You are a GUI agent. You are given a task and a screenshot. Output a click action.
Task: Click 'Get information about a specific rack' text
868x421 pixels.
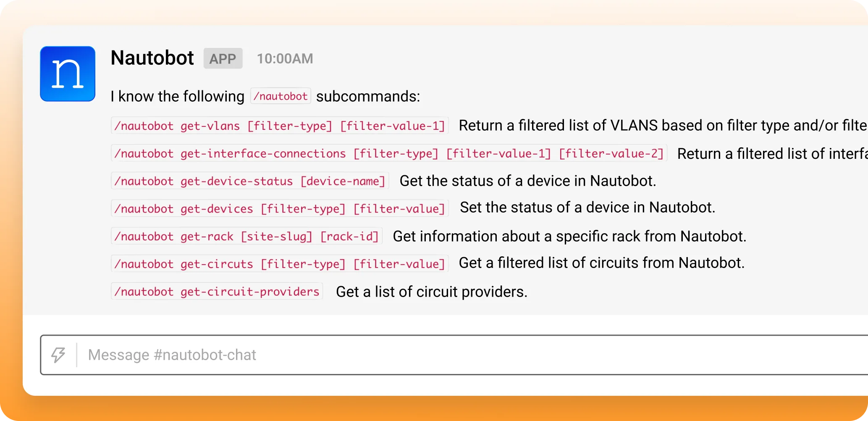point(569,237)
